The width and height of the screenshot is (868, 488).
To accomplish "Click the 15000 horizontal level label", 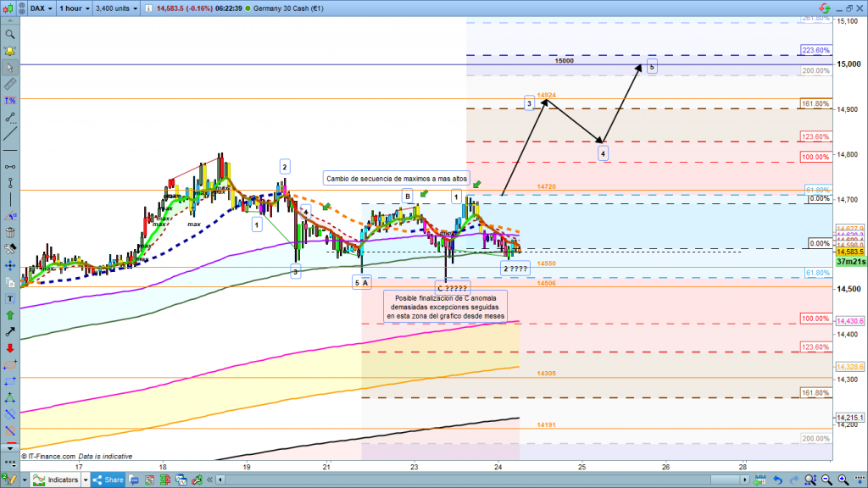I will pos(564,61).
